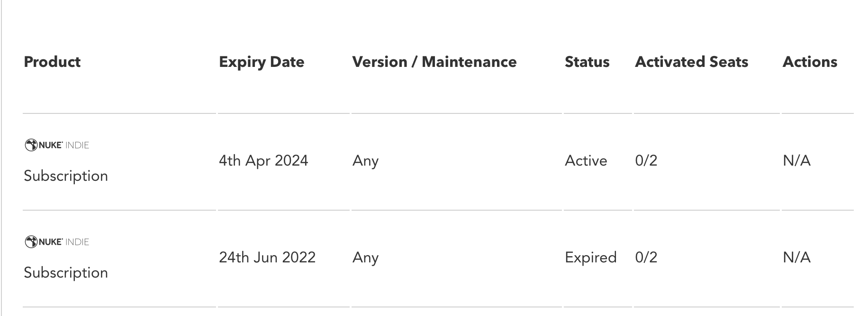
Task: Click the Nuke Indie logo in first row
Action: click(x=57, y=145)
